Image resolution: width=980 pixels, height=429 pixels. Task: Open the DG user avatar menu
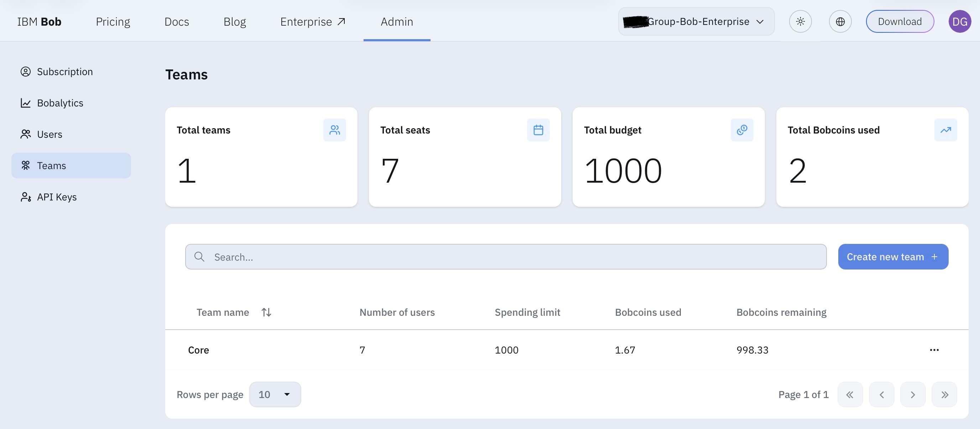pyautogui.click(x=959, y=22)
